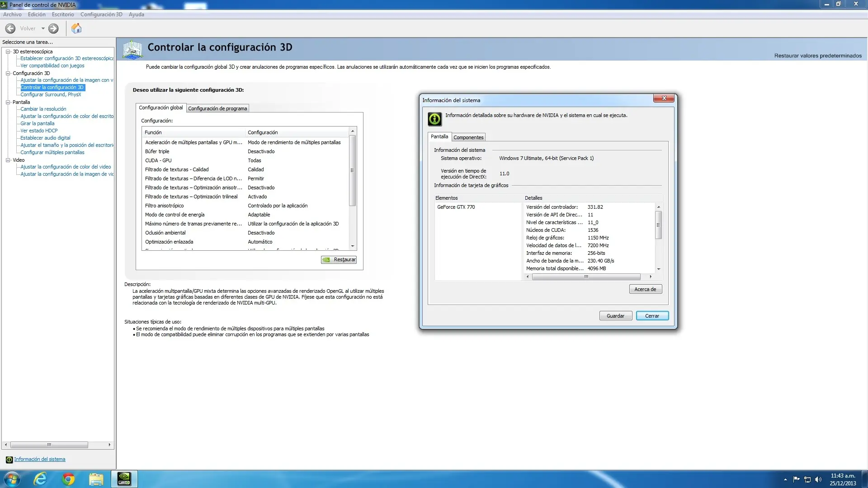Open the network tray icon
Viewport: 868px width, 488px height.
click(x=807, y=479)
